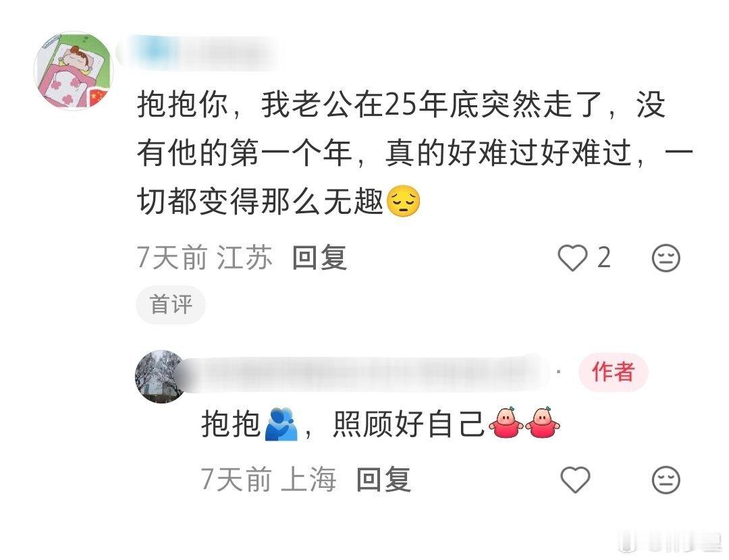Screen dimensions: 729x560
Task: Open the blurred username of the first commenter
Action: [x=198, y=53]
